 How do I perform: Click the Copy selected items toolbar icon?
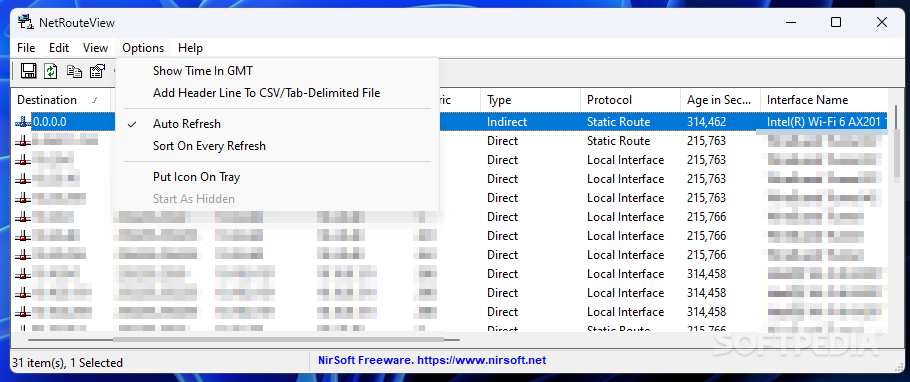click(x=74, y=71)
